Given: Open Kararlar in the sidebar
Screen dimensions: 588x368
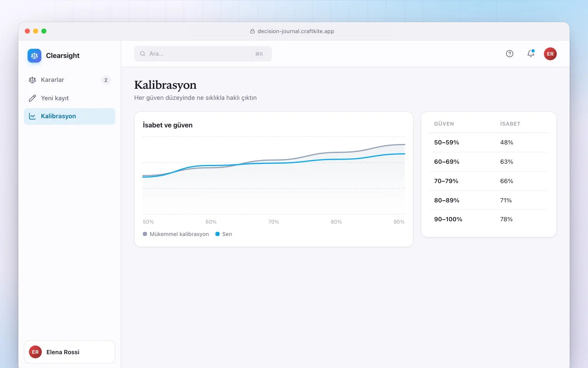Looking at the screenshot, I should click(x=69, y=80).
